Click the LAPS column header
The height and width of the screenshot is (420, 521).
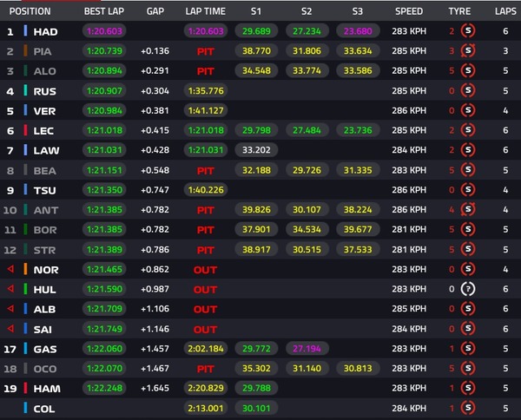coord(505,11)
